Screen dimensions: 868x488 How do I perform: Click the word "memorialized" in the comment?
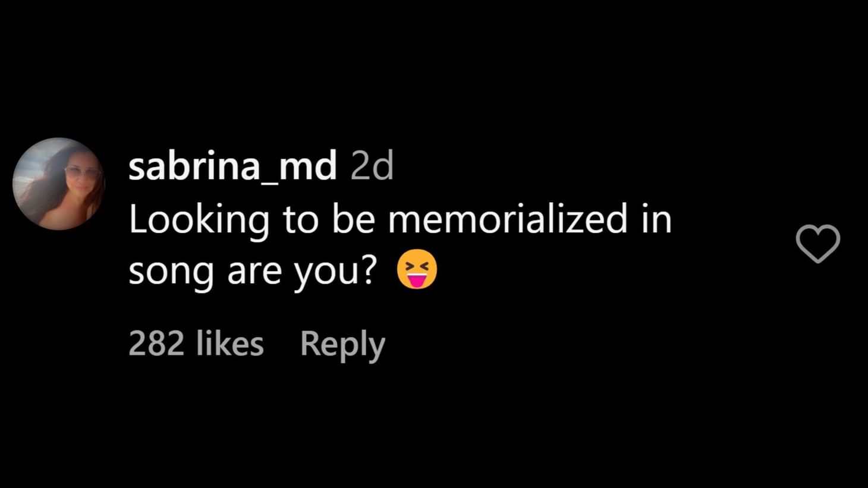508,219
